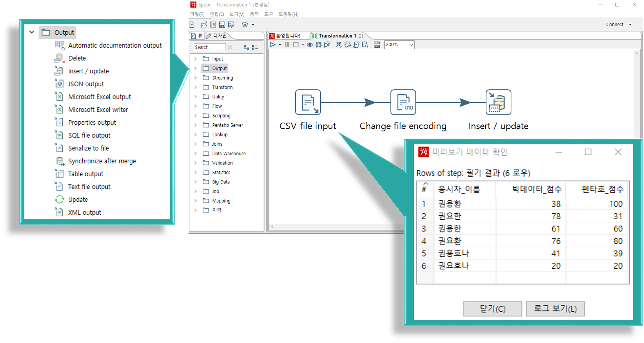Click the New file toolbar icon
Viewport: 644px width, 343px height.
192,25
